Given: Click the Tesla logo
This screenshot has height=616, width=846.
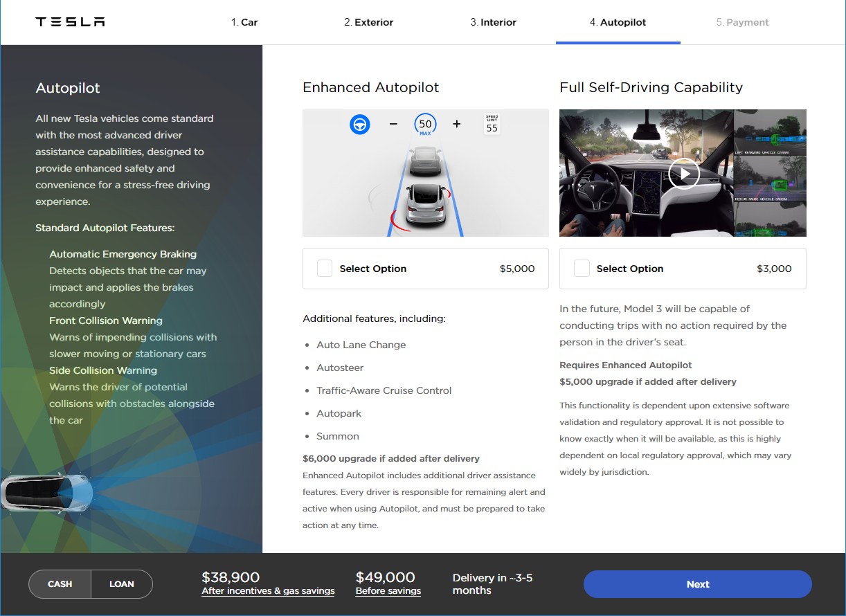Looking at the screenshot, I should (71, 22).
